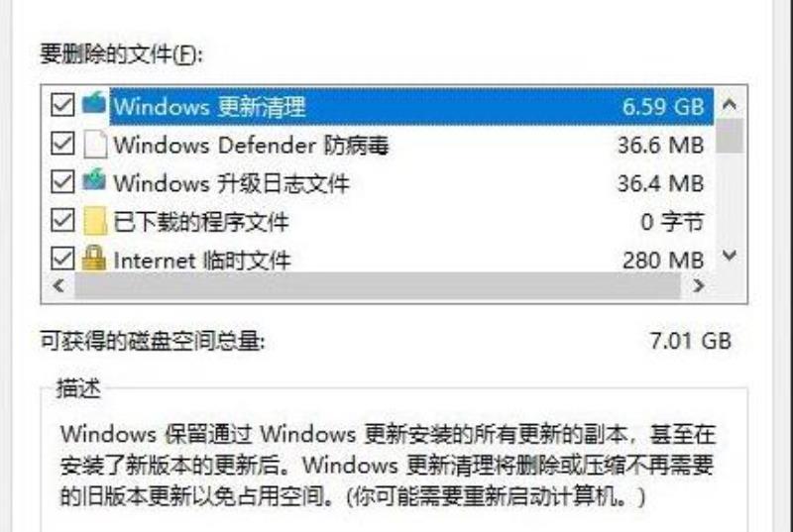Click the list scroll down arrow
Screen dimensions: 793x532
(730, 256)
